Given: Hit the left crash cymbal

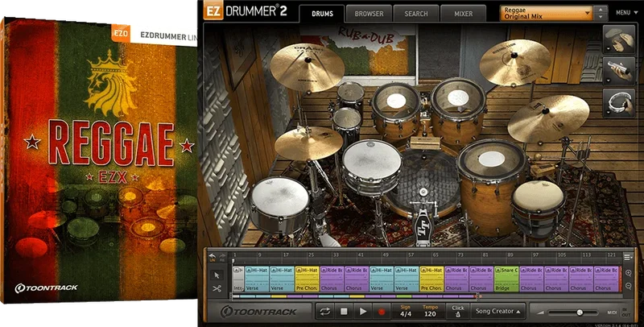Looking at the screenshot, I should 307,68.
